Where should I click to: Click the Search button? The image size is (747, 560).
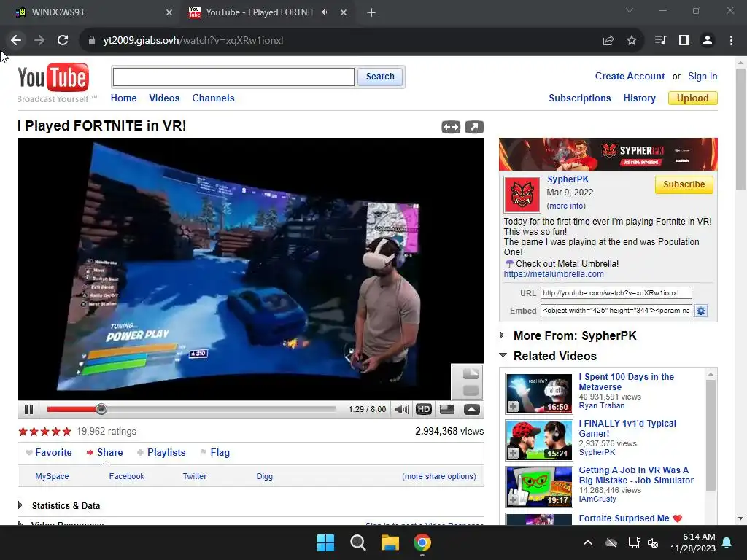pos(380,77)
